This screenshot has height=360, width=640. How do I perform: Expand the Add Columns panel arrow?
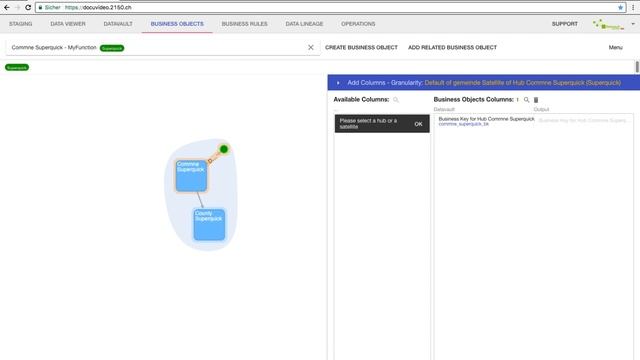pos(338,83)
